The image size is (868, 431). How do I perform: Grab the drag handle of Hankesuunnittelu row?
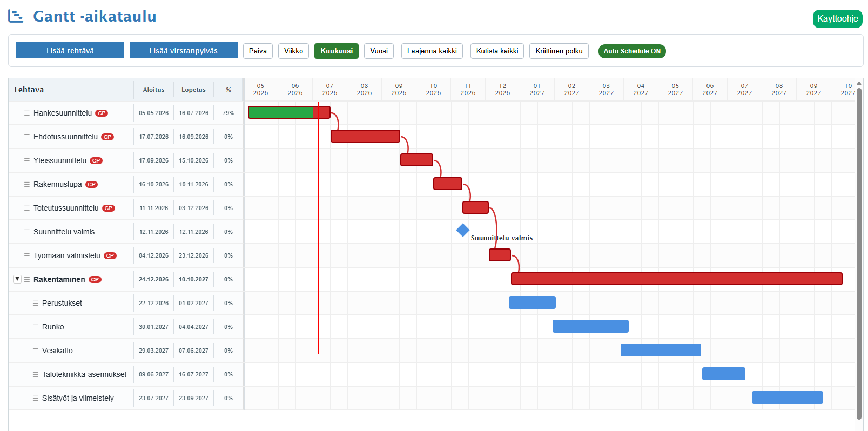pos(27,113)
